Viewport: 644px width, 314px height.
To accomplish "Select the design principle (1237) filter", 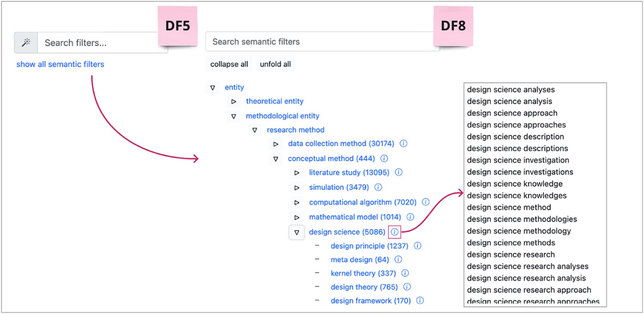I will (x=369, y=246).
